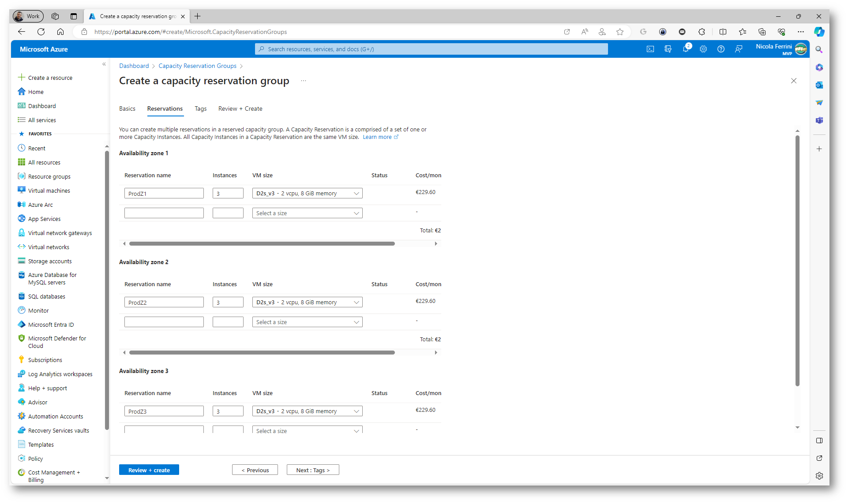Open Recovery Services vaults
Viewport: 848px width, 504px height.
click(58, 430)
